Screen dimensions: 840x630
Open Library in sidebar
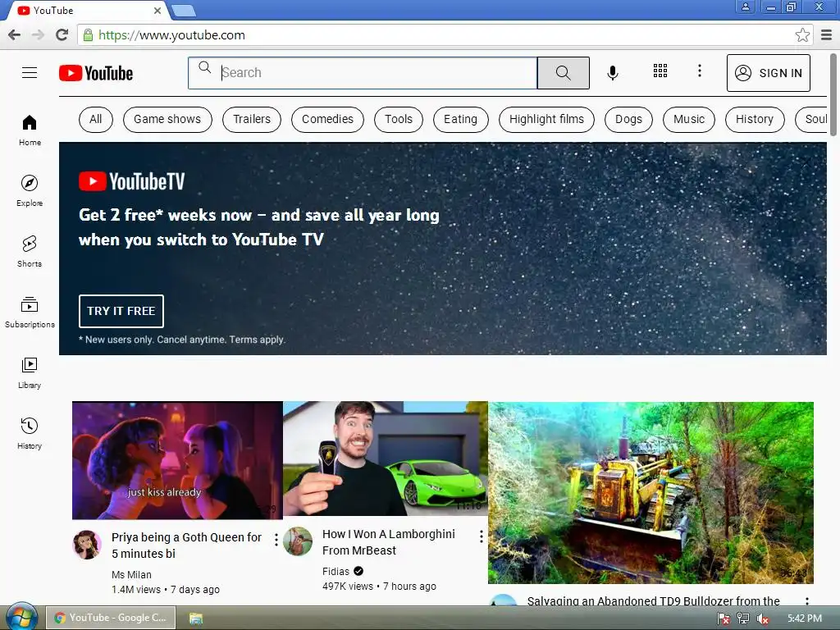tap(30, 373)
